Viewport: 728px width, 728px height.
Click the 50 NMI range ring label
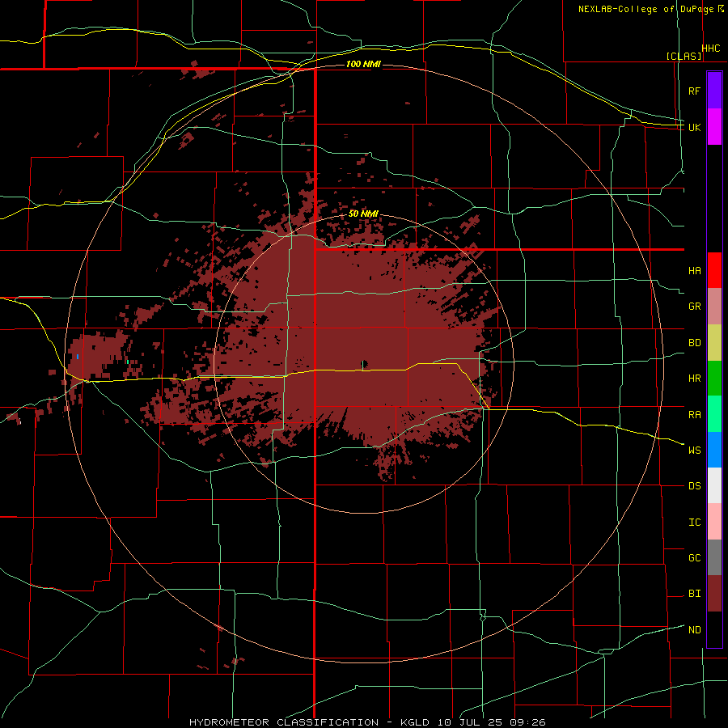coord(363,214)
